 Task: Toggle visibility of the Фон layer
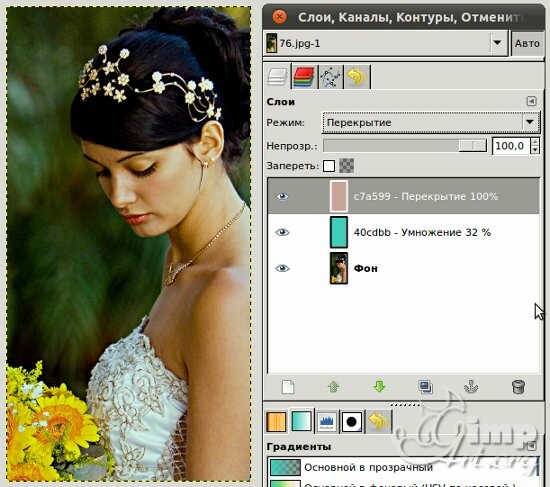pyautogui.click(x=282, y=268)
